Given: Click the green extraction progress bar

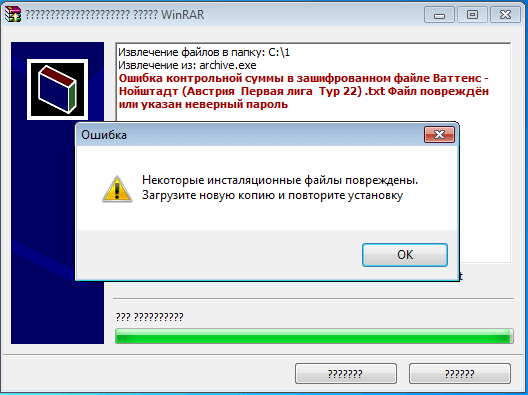Looking at the screenshot, I should click(x=314, y=336).
